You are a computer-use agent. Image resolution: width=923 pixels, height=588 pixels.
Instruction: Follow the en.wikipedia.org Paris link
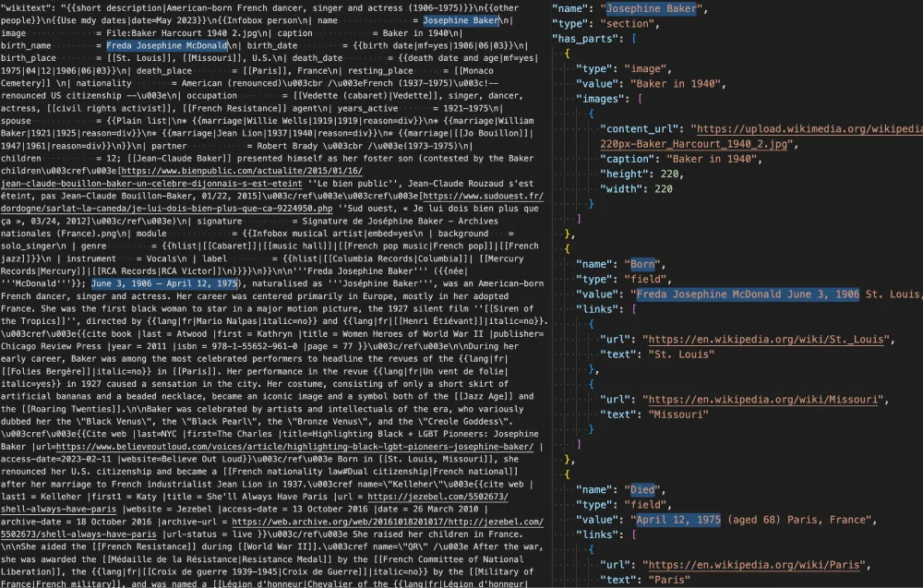(753, 564)
